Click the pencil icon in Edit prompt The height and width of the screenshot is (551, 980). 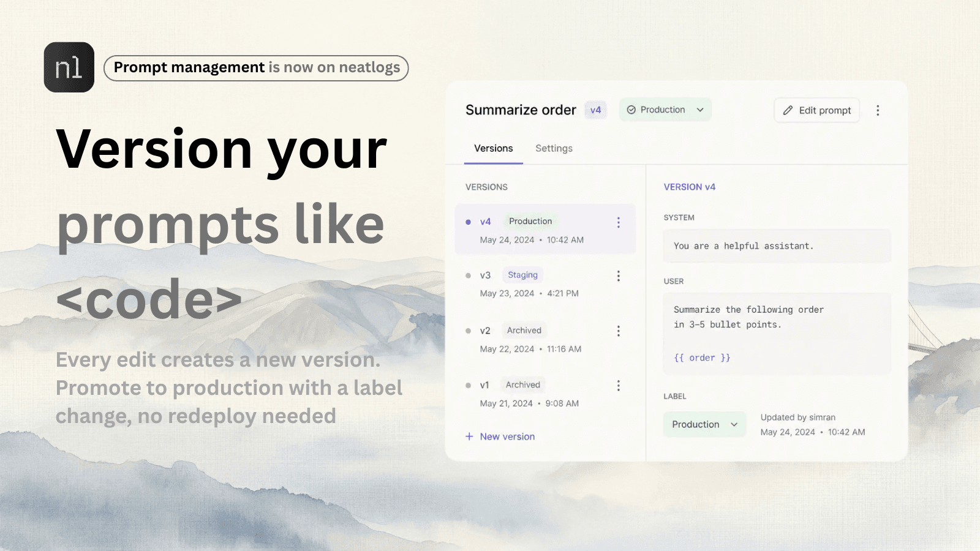click(x=788, y=110)
